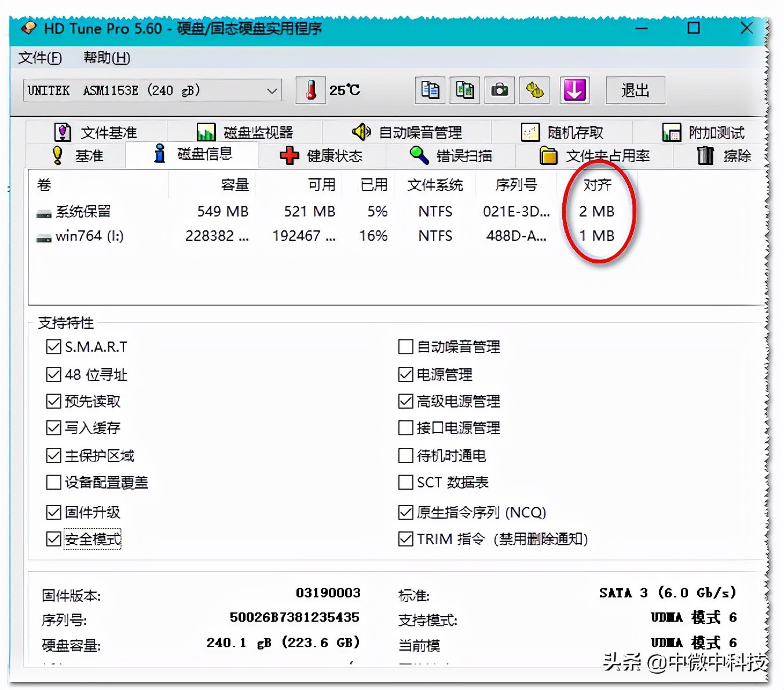
Task: Click the copy screenshot to clipboard icon
Action: 464,90
